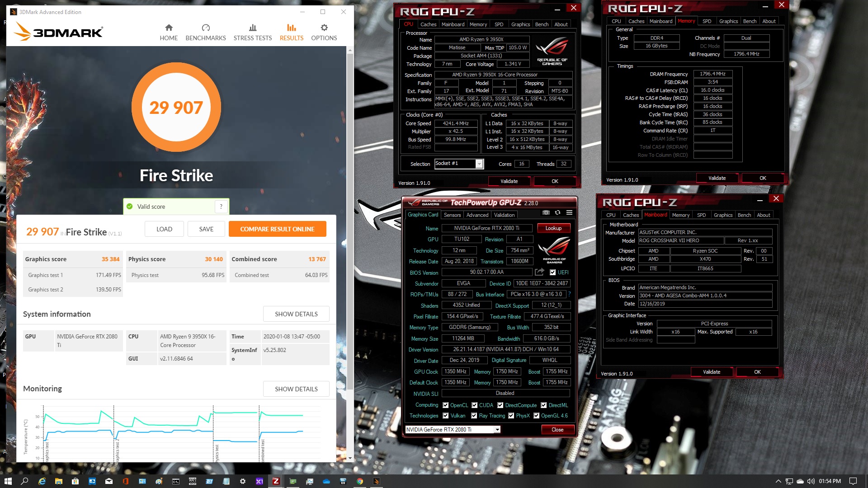This screenshot has width=868, height=488.
Task: Open Mail app from taskbar
Action: 109,481
